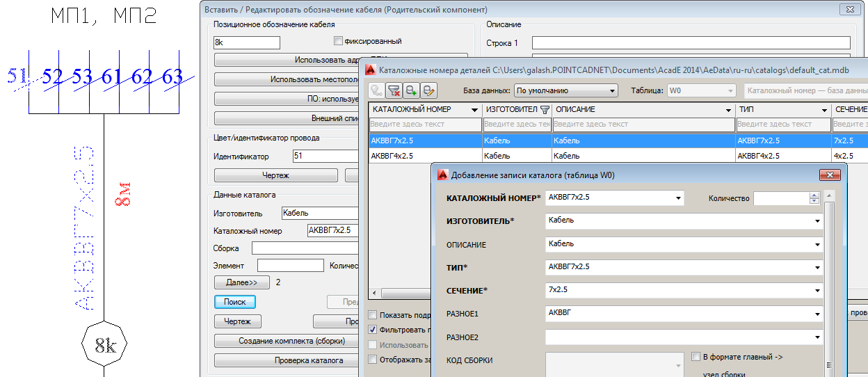Screen dimensions: 868x377
Task: Increase the Количество spinner value
Action: pos(814,195)
